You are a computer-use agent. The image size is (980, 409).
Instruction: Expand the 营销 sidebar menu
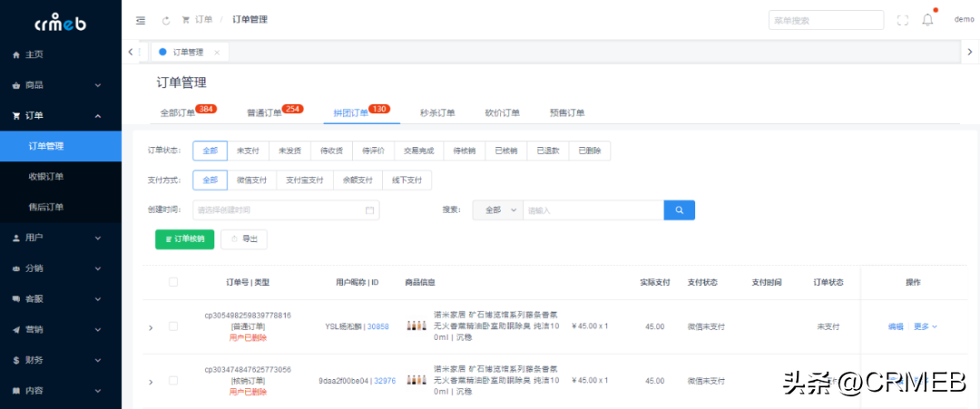click(61, 329)
